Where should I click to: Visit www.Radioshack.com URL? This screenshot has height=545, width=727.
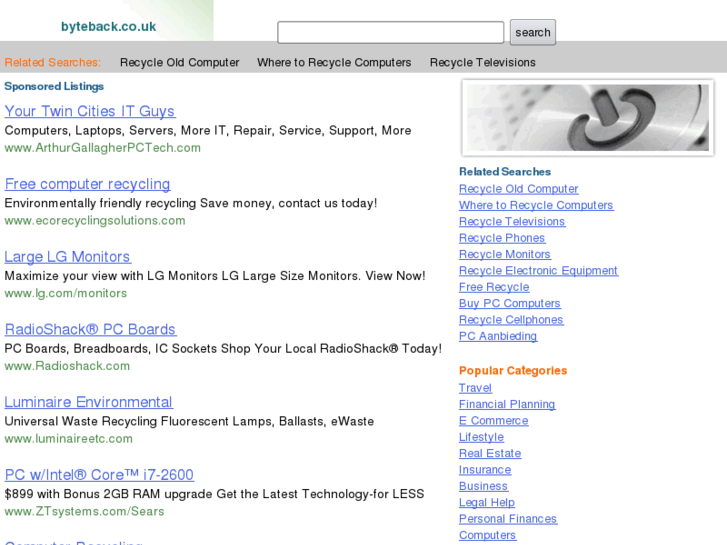click(67, 366)
